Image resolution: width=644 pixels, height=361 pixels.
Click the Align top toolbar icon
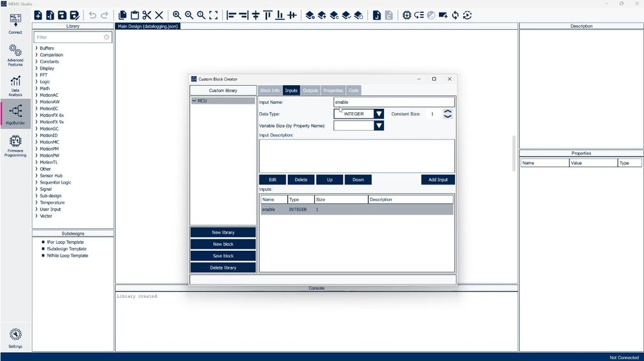pyautogui.click(x=268, y=15)
